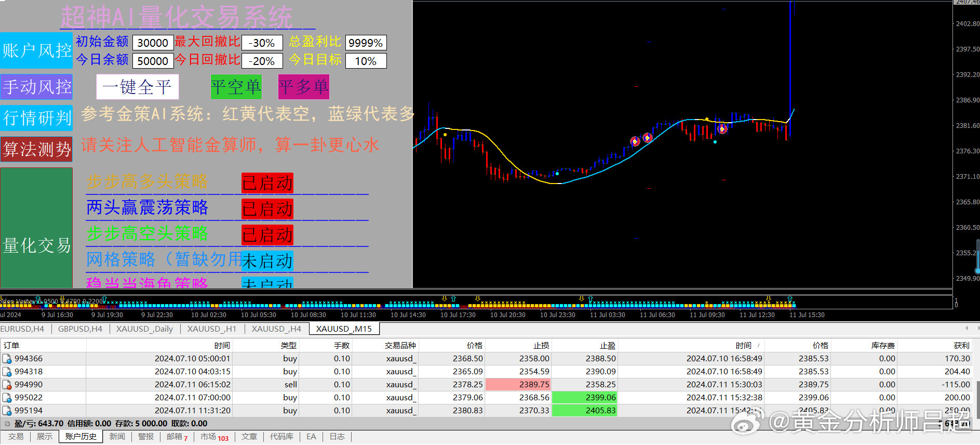Image resolution: width=980 pixels, height=445 pixels.
Task: Sort orders by the 类型 column header
Action: pyautogui.click(x=288, y=346)
